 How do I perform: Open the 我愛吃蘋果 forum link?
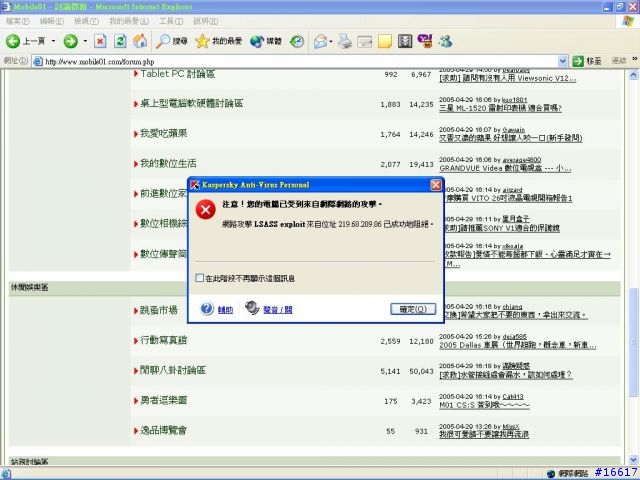(x=164, y=133)
